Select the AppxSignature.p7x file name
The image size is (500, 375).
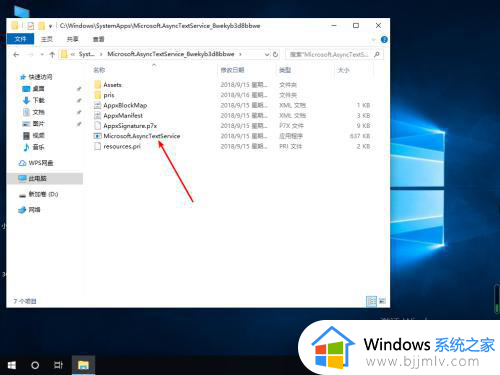tap(130, 126)
